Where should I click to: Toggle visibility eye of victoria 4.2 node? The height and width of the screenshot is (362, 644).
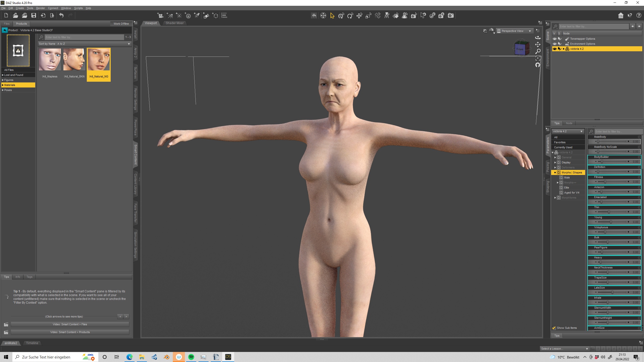point(554,49)
